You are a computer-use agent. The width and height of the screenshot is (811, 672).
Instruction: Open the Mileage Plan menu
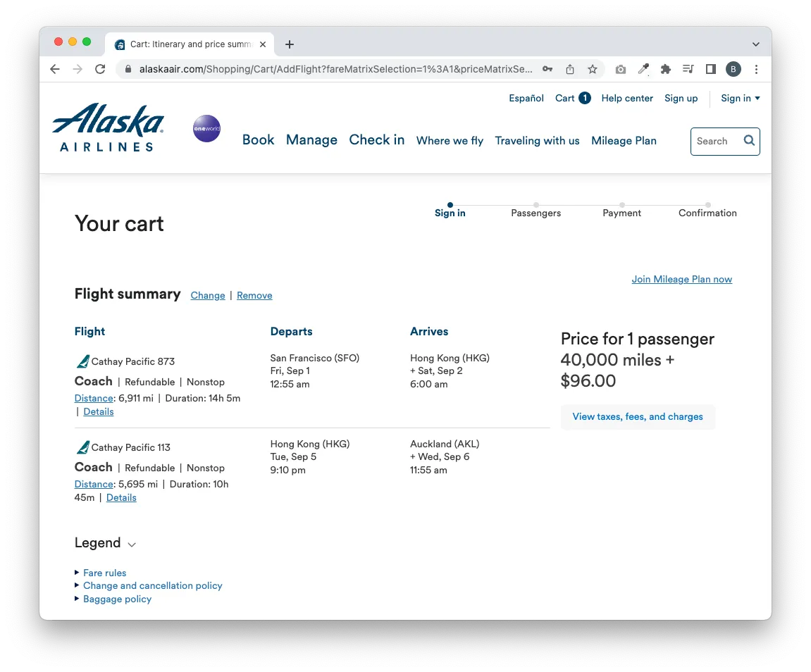[x=624, y=141]
